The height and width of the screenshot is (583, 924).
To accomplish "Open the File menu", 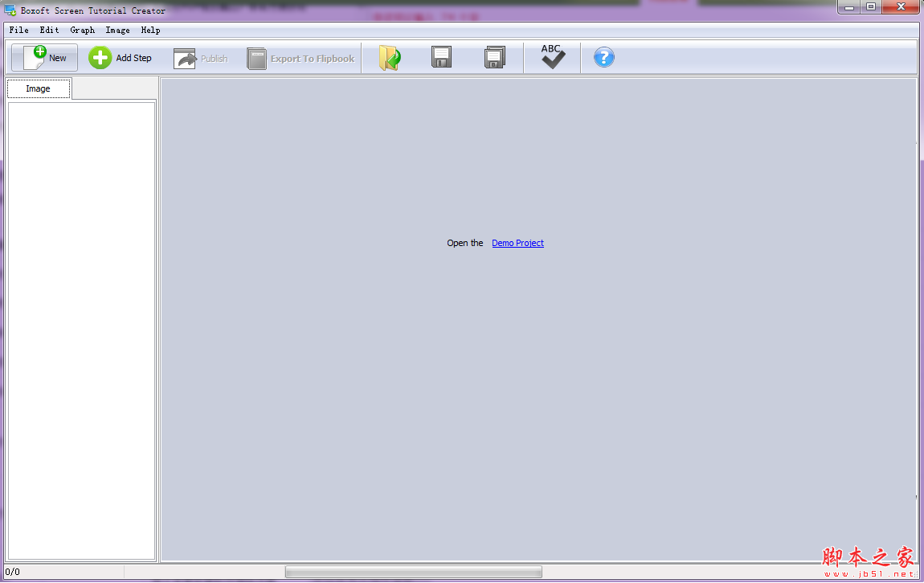I will click(18, 30).
